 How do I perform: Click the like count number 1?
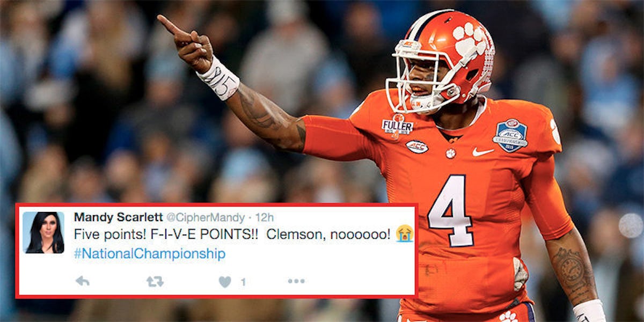point(243,282)
